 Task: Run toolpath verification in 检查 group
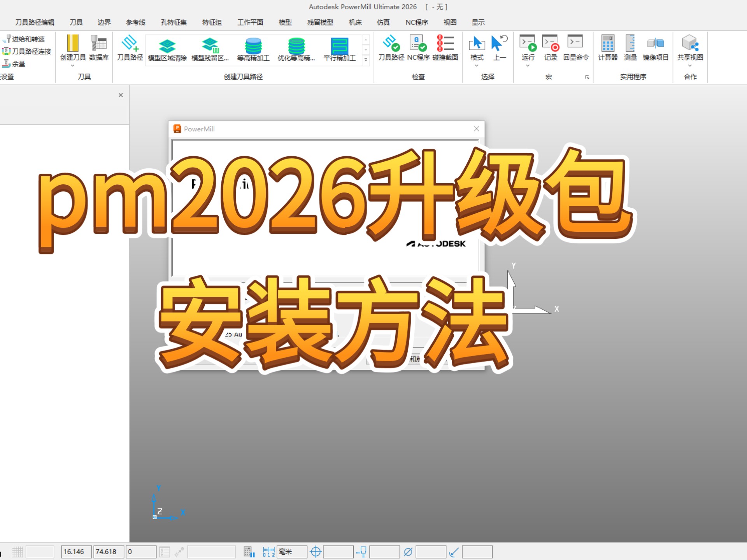tap(391, 48)
